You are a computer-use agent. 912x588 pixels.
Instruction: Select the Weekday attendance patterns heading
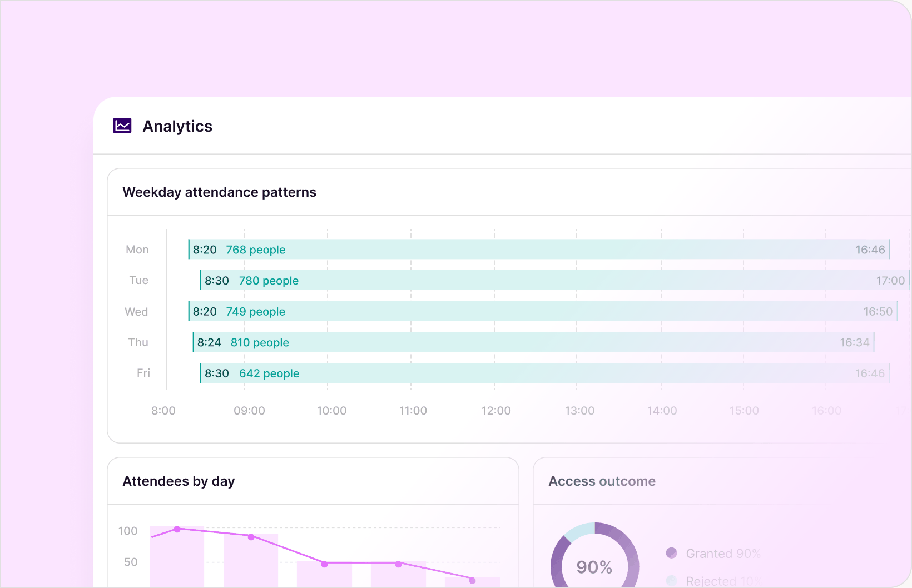pos(219,192)
